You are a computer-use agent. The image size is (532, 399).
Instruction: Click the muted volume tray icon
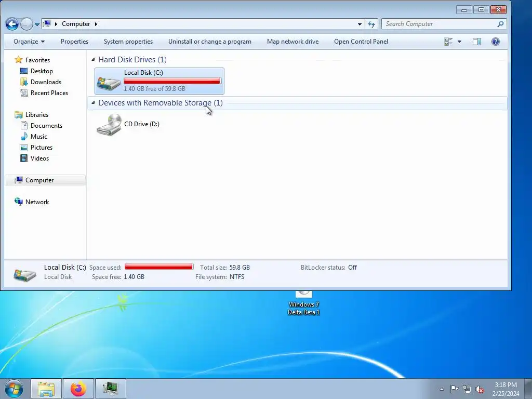point(480,389)
